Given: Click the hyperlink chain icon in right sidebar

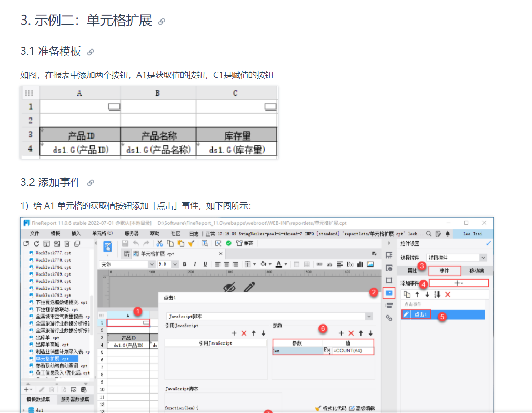Looking at the screenshot, I should (389, 318).
